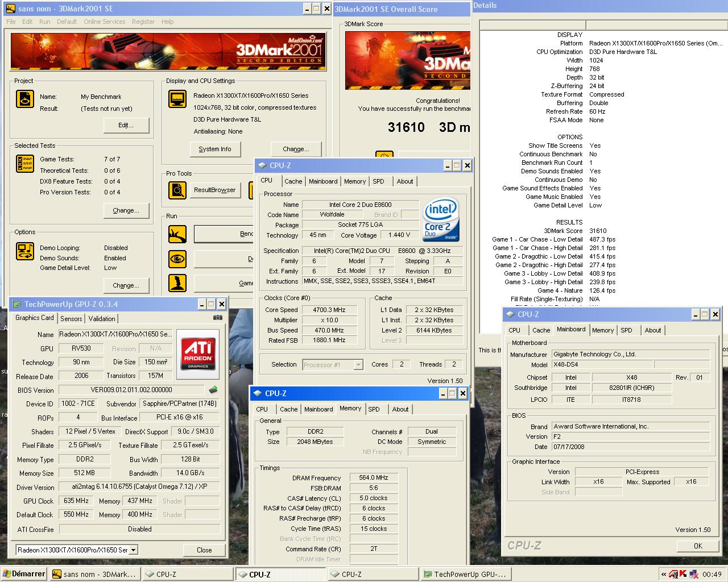Open the Help menu in 3DMark2001
Viewport: 728px width, 582px height.
(x=168, y=22)
